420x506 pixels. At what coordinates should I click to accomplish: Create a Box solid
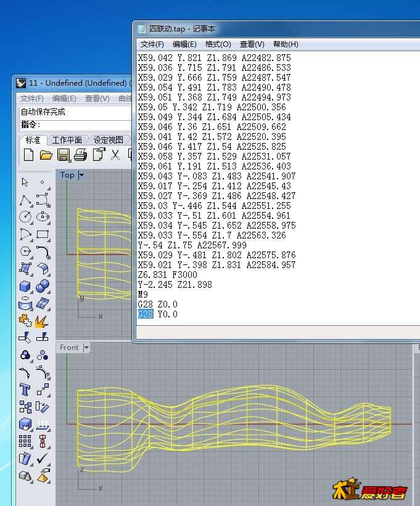coord(25,286)
